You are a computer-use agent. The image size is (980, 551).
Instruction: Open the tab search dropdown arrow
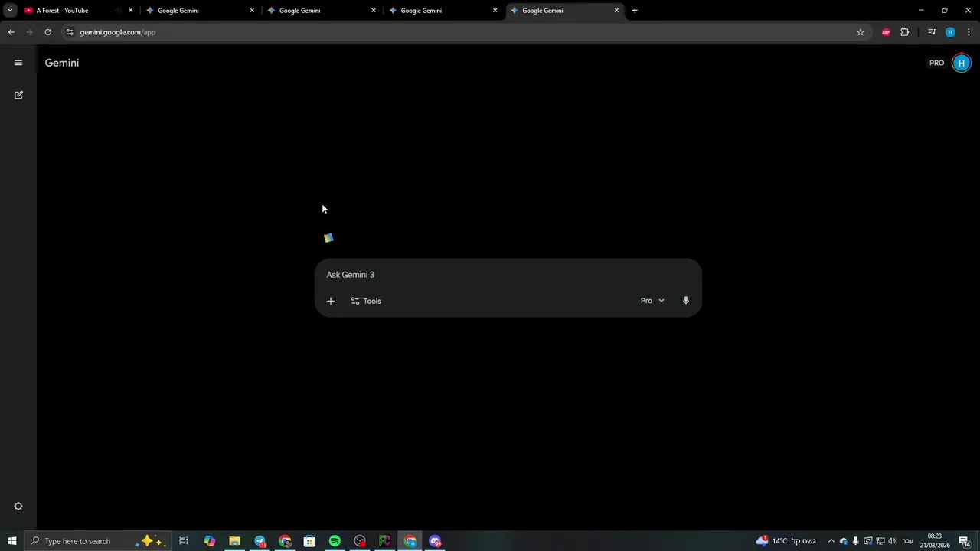click(10, 11)
